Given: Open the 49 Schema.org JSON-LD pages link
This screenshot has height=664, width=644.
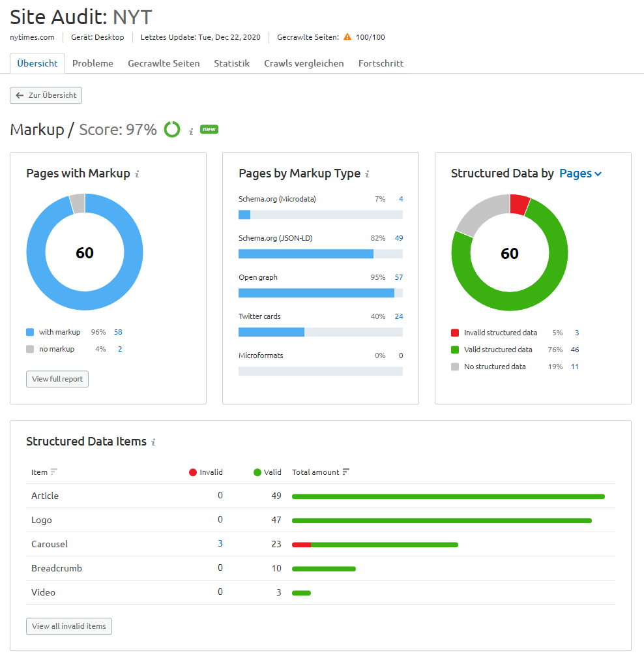Looking at the screenshot, I should click(x=398, y=238).
